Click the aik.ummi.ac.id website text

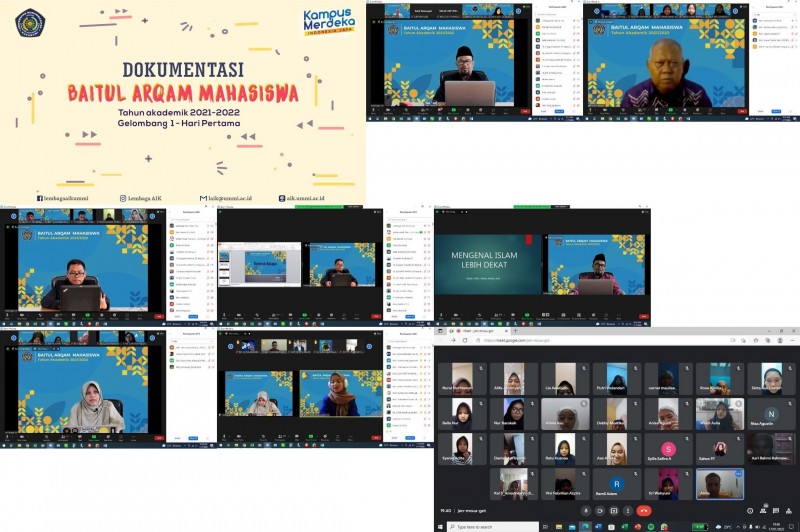coord(305,198)
